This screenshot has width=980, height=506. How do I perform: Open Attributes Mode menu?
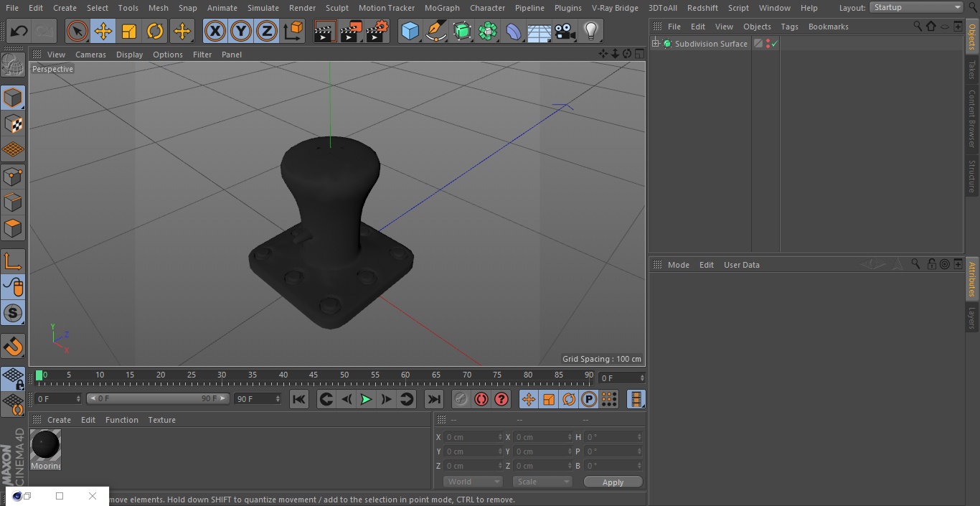678,265
